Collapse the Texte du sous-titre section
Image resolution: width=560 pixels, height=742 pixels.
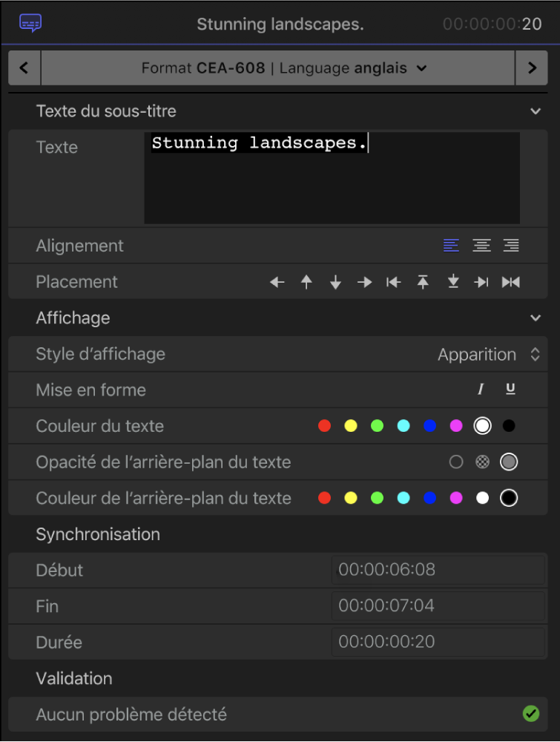[x=536, y=111]
